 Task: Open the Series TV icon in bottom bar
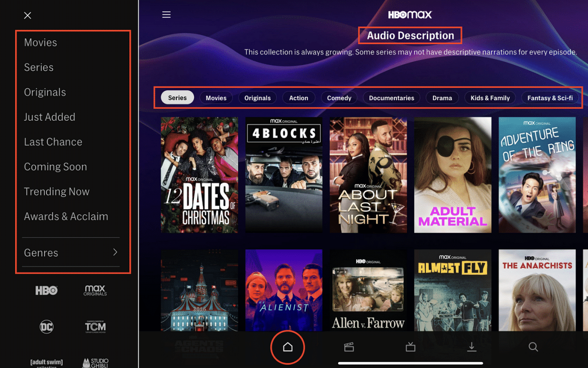[411, 347]
